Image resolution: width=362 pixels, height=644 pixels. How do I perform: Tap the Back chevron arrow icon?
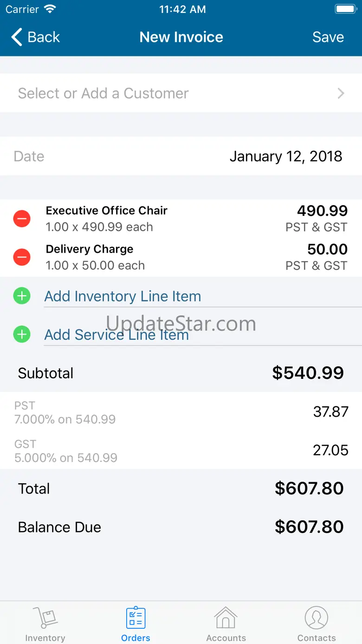click(x=17, y=37)
